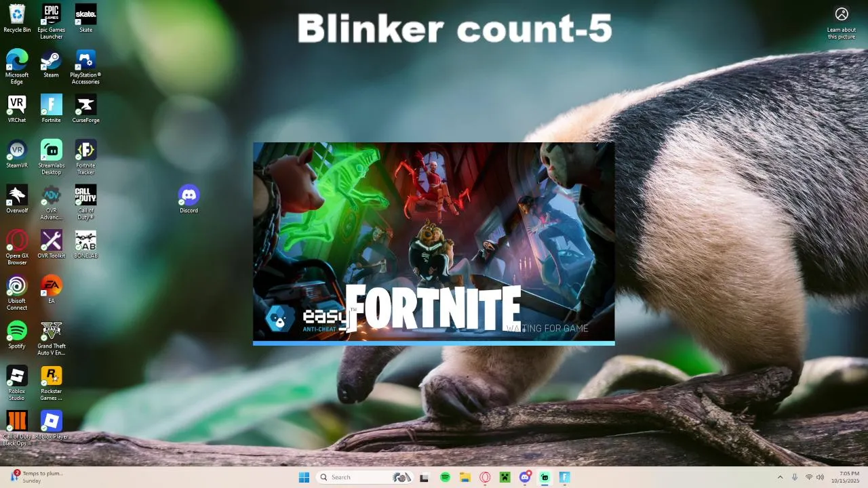Viewport: 868px width, 488px height.
Task: Click the taskbar Search box
Action: point(365,477)
